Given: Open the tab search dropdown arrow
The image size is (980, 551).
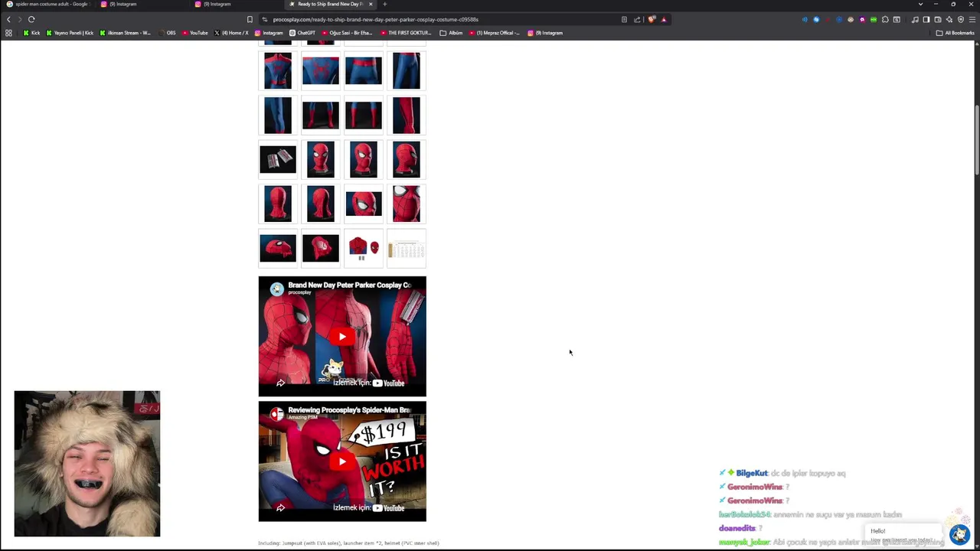Looking at the screenshot, I should pos(920,4).
